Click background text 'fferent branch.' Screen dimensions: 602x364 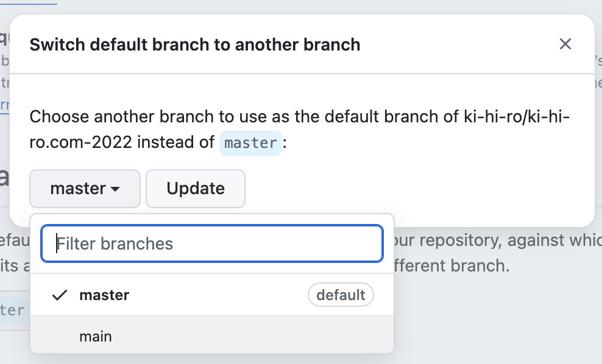[451, 266]
